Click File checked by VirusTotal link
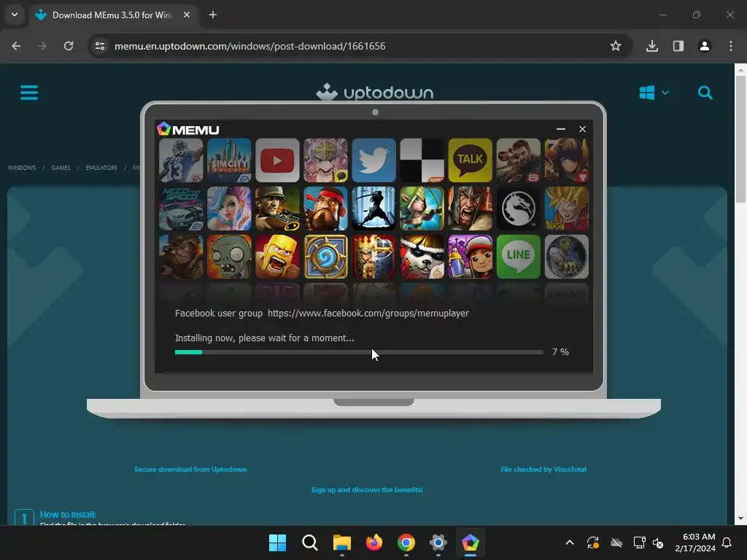Screen dimensions: 747x560 (543, 469)
